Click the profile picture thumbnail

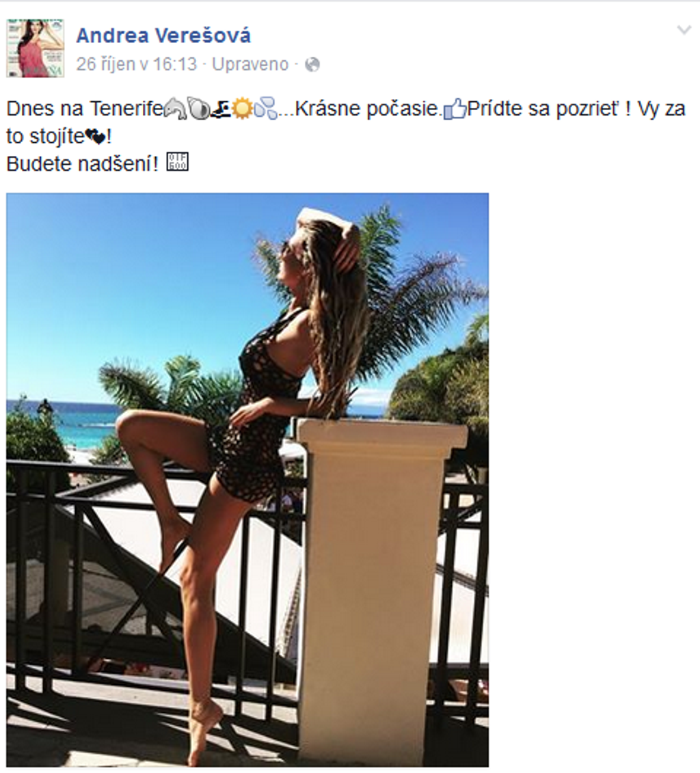click(x=35, y=49)
